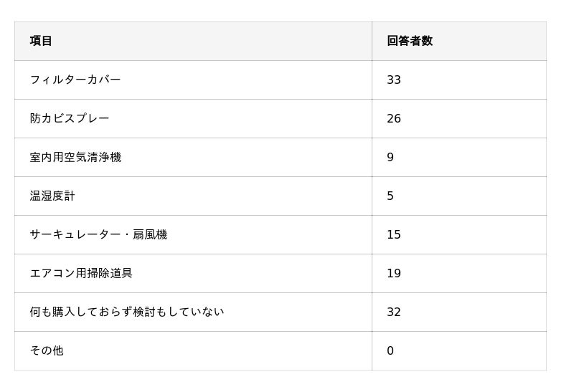Select the 何も購入しておらず検討もしていない cell
This screenshot has width=574, height=392.
(x=127, y=312)
